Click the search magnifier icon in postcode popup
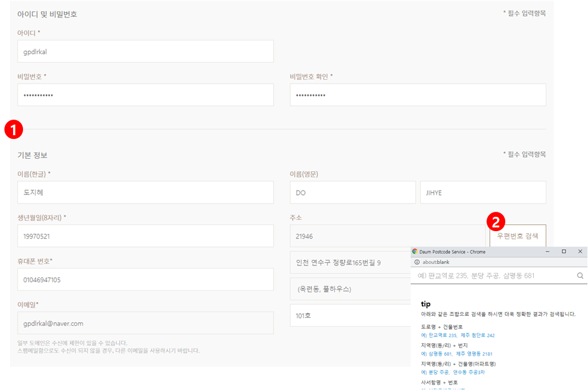The height and width of the screenshot is (390, 588). click(x=580, y=275)
